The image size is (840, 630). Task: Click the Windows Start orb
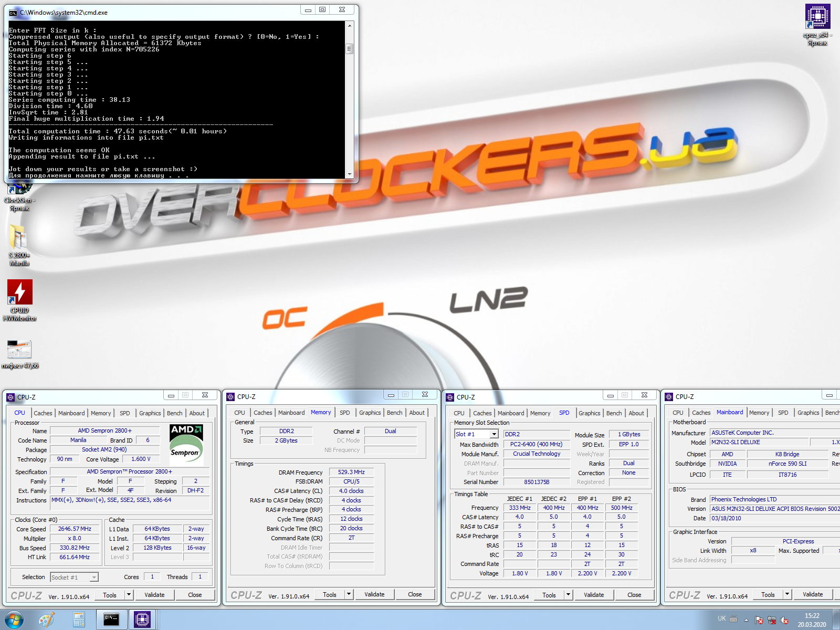click(14, 619)
